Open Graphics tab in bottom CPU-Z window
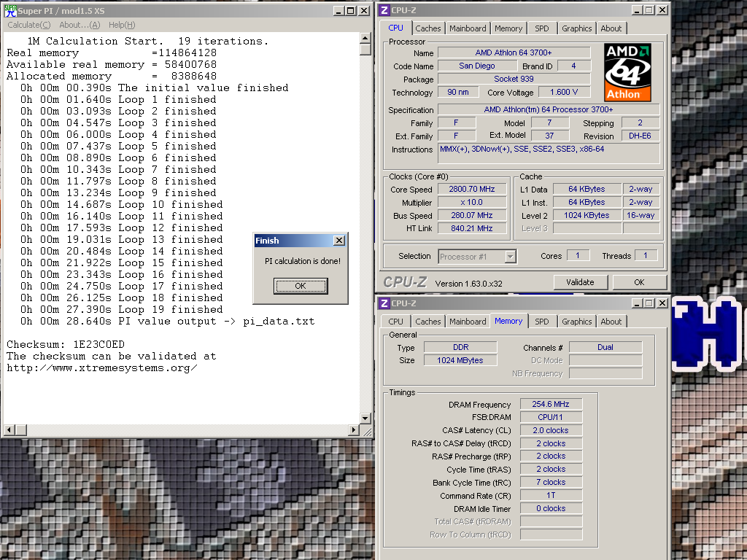The height and width of the screenshot is (560, 747). (x=576, y=322)
